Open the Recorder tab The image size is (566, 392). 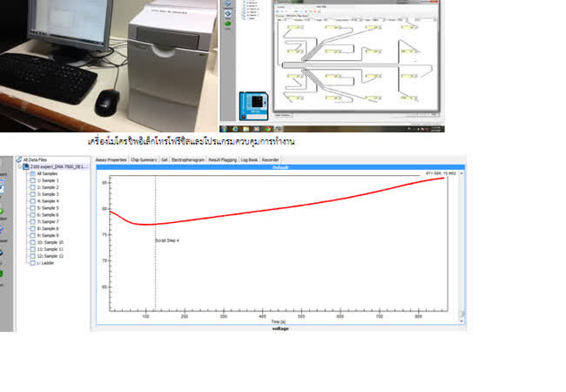(x=270, y=160)
